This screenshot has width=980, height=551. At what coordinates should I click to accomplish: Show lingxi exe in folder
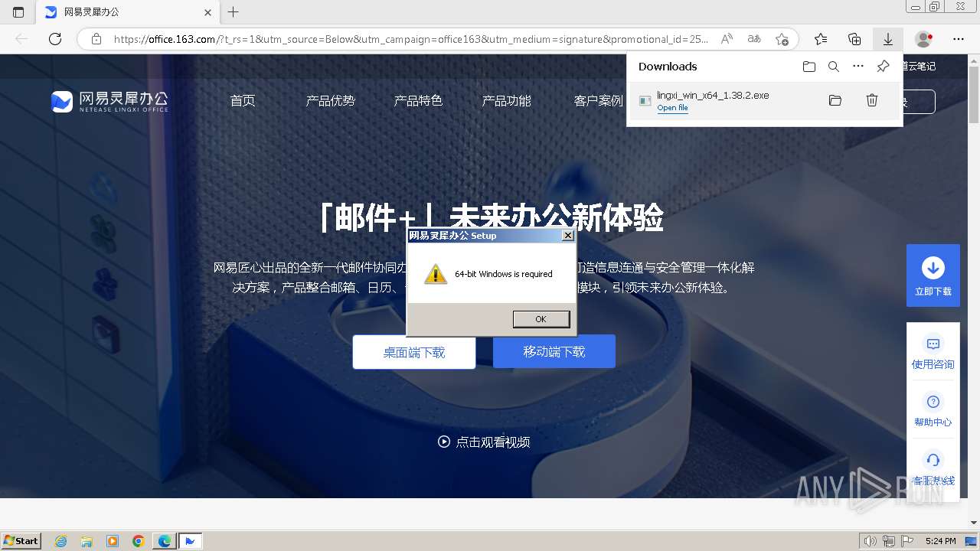(x=835, y=100)
